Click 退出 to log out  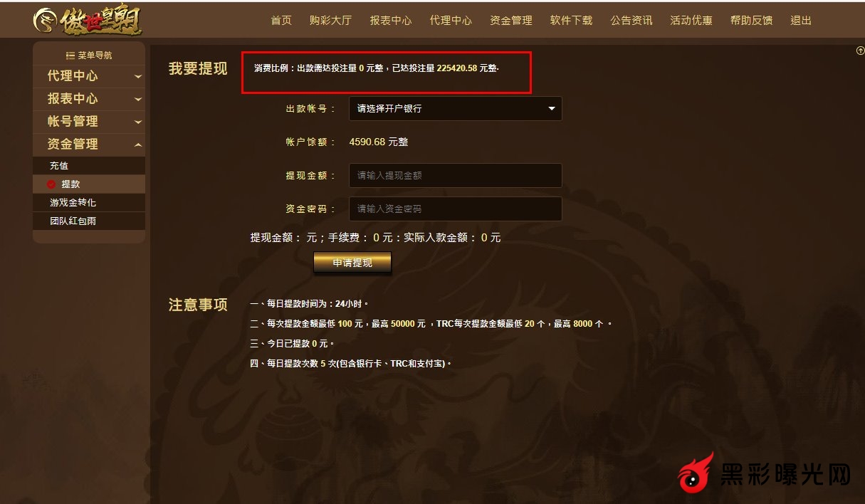click(x=801, y=21)
